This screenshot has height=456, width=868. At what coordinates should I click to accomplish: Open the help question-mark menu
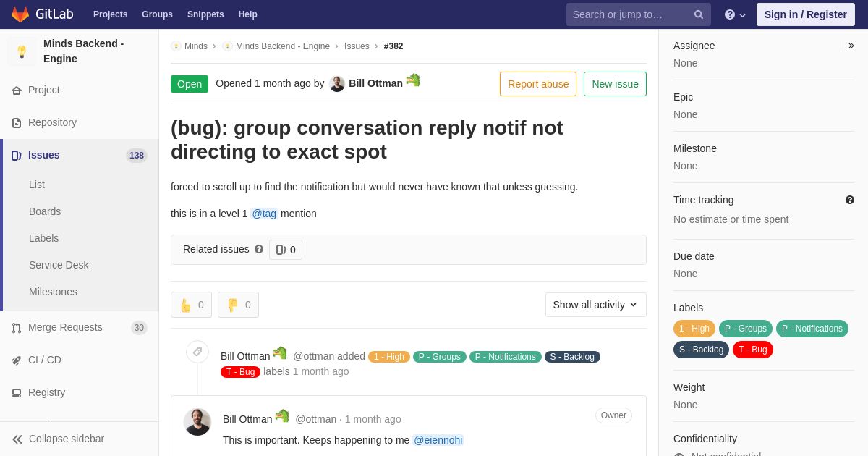[735, 14]
